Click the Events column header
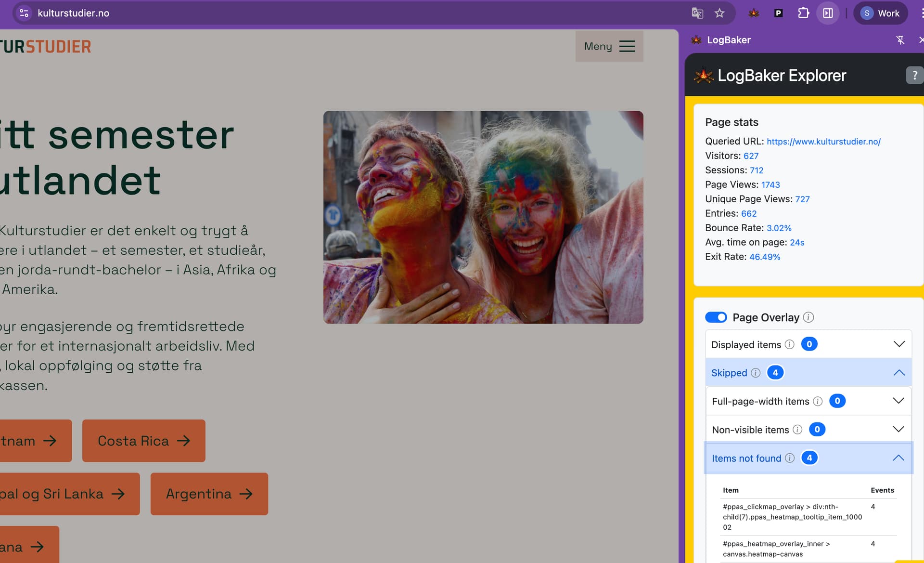Viewport: 924px width, 563px height. coord(882,490)
